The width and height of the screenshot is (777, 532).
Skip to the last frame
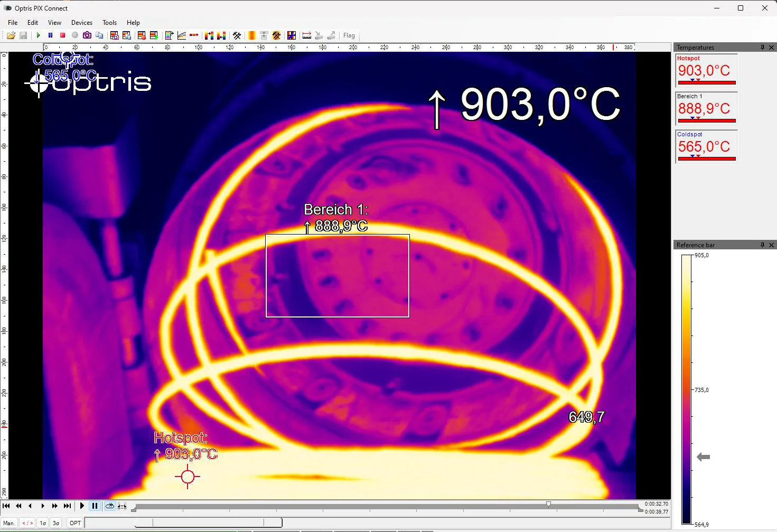click(67, 506)
